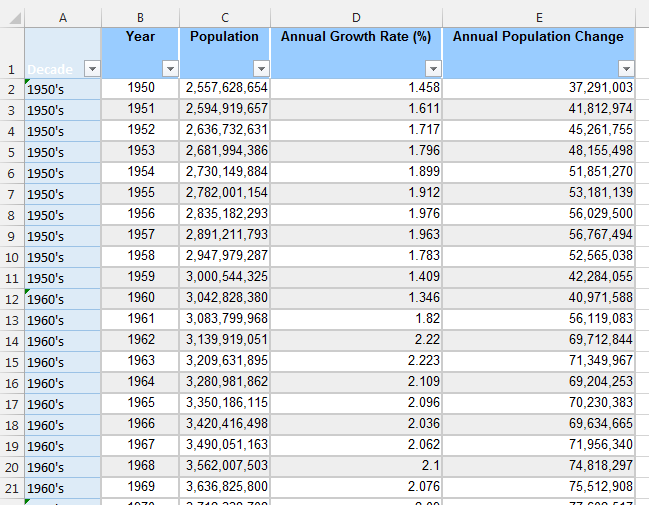Click the growth rate cell 2.223

(356, 362)
